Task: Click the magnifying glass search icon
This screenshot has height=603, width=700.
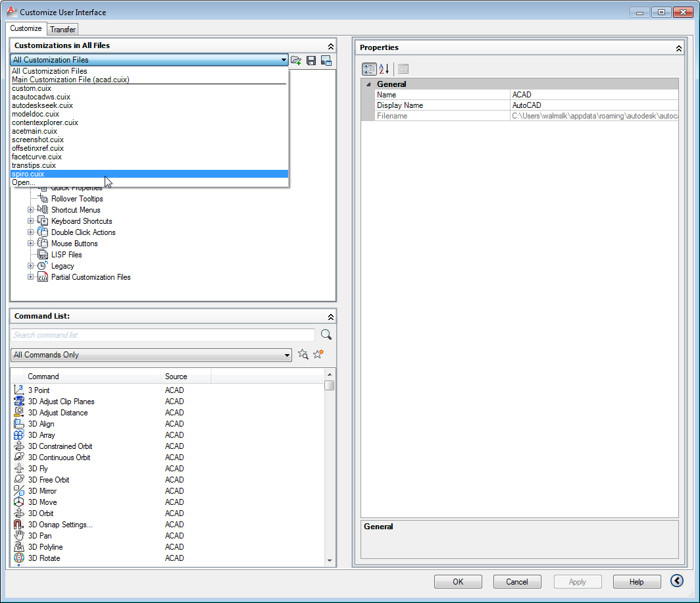Action: click(x=326, y=335)
